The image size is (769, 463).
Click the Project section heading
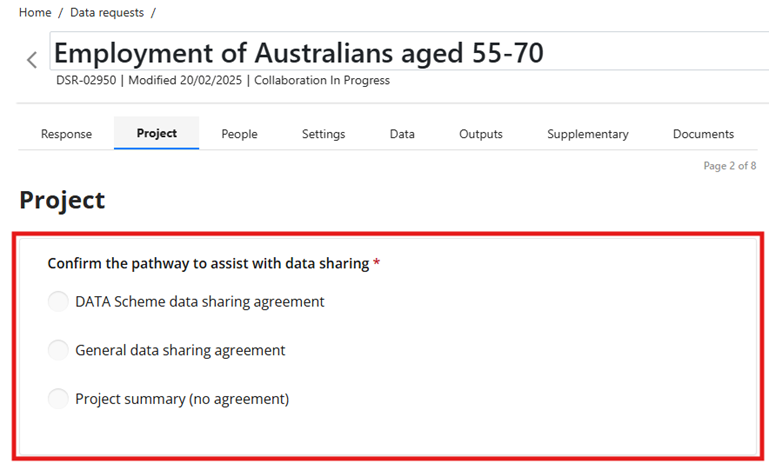62,200
